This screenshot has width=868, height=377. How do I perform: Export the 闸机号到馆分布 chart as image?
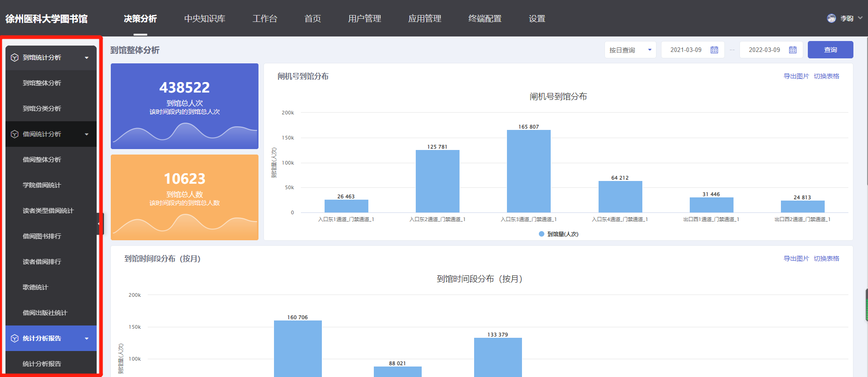point(796,76)
